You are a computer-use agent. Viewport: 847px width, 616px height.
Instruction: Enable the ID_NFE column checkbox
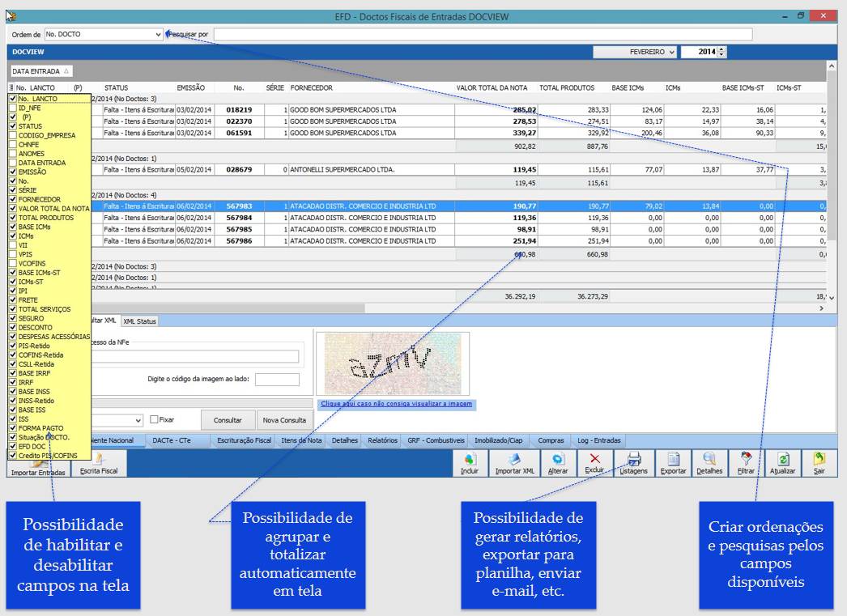click(12, 108)
